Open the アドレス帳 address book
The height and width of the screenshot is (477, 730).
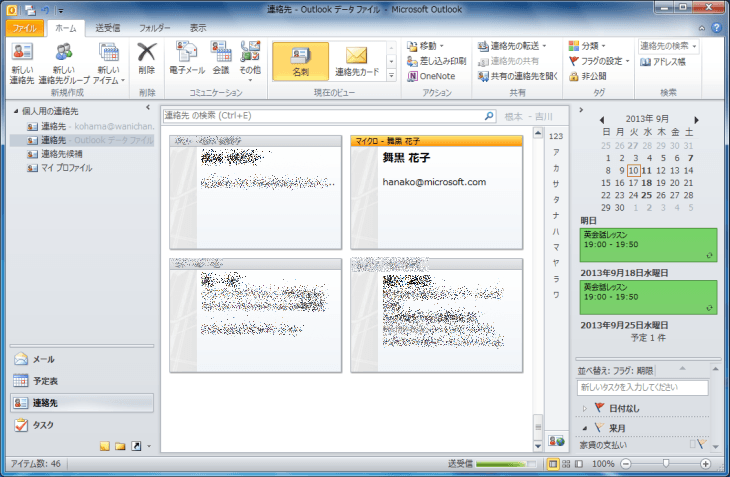pos(662,61)
